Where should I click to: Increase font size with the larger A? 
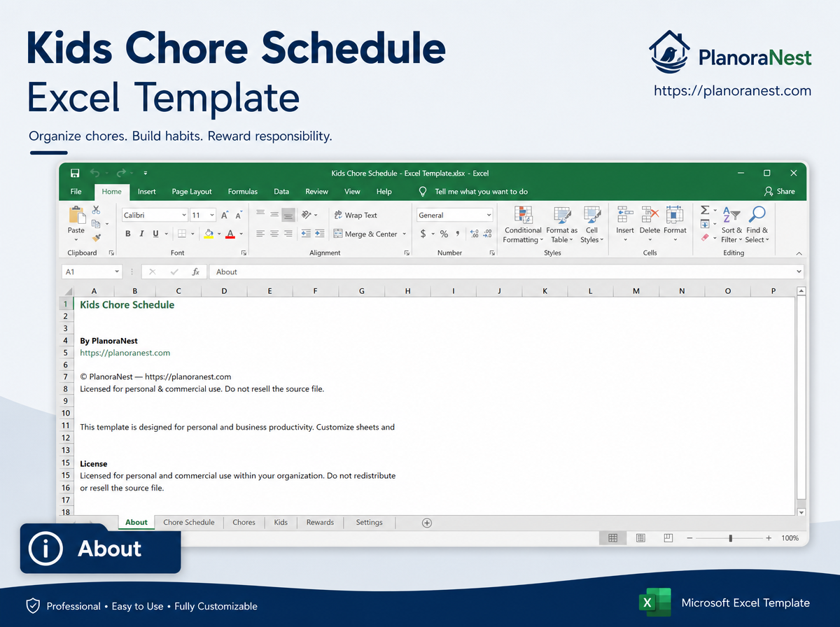point(225,216)
